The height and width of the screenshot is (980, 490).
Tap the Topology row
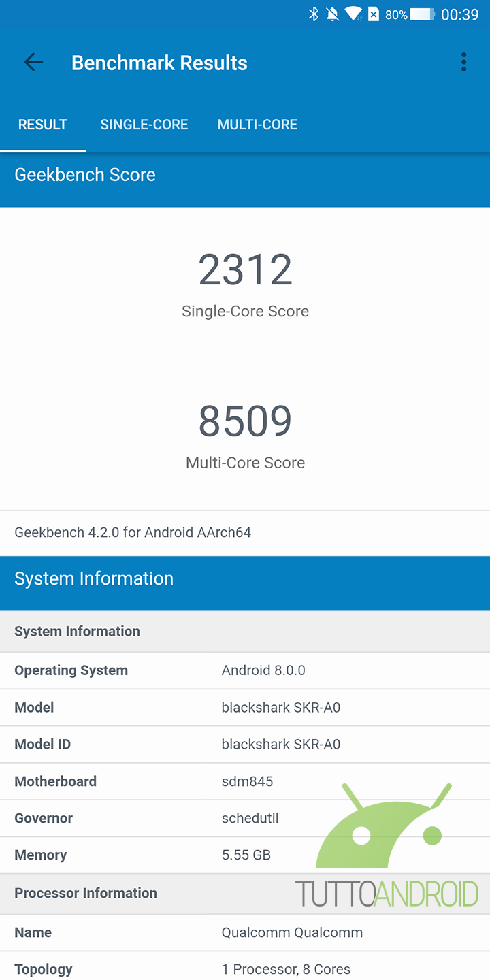point(245,969)
